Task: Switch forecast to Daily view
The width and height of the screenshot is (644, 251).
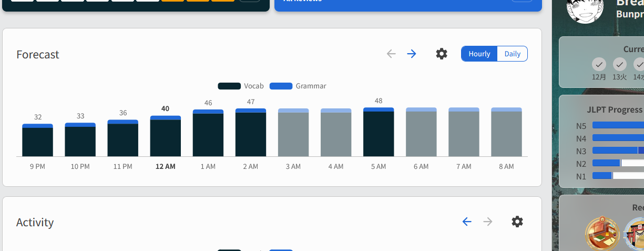Action: 512,54
